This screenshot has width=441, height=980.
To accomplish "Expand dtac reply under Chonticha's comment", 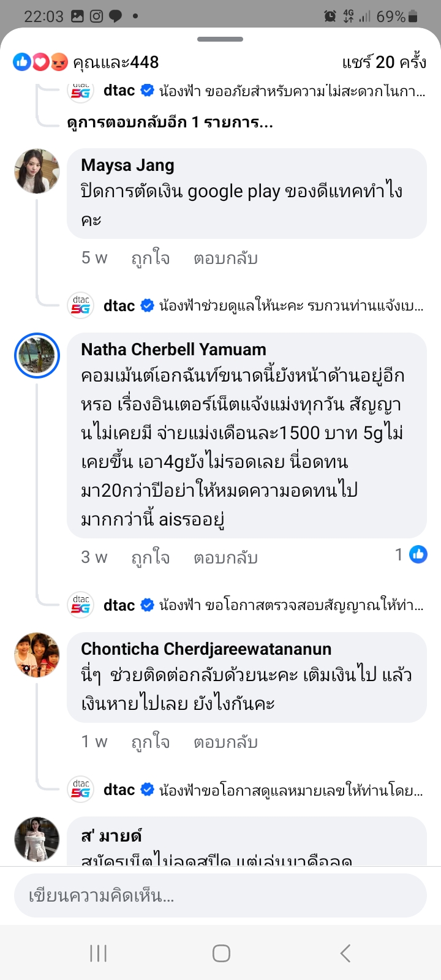I will 291,790.
